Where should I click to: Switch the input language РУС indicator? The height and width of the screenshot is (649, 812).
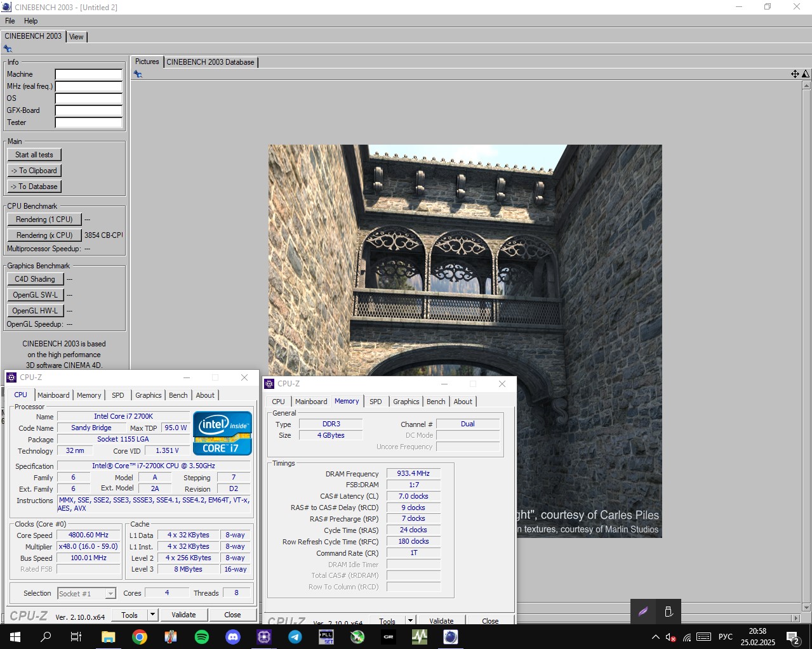coord(725,637)
